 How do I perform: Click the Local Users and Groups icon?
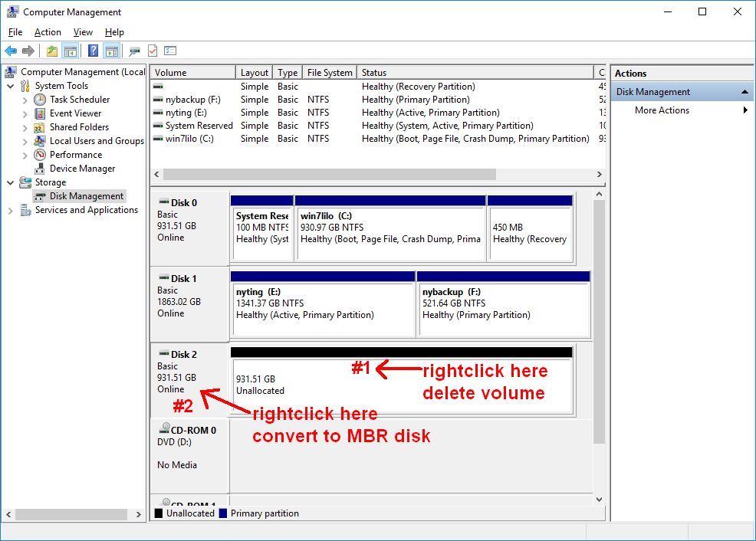[x=40, y=141]
